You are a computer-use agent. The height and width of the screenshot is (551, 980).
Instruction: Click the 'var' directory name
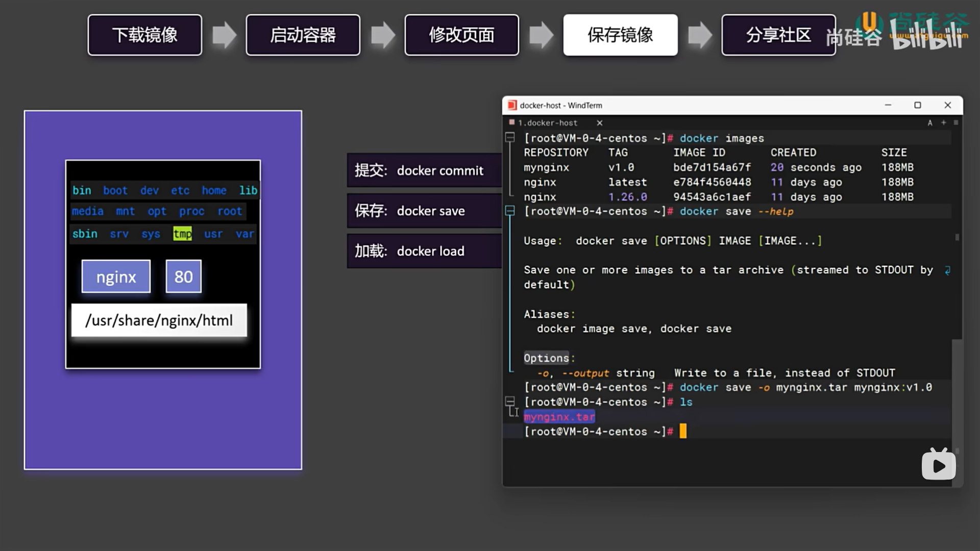(x=244, y=234)
